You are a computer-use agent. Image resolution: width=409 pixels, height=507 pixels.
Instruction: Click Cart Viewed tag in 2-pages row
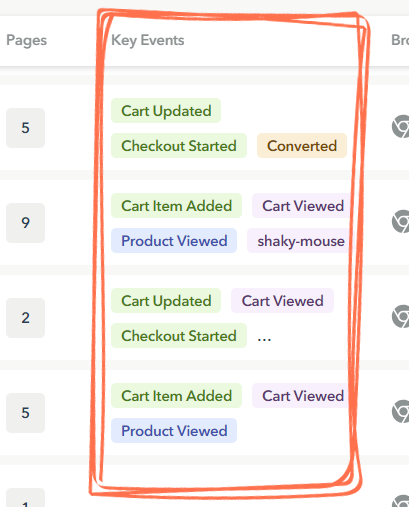[282, 301]
